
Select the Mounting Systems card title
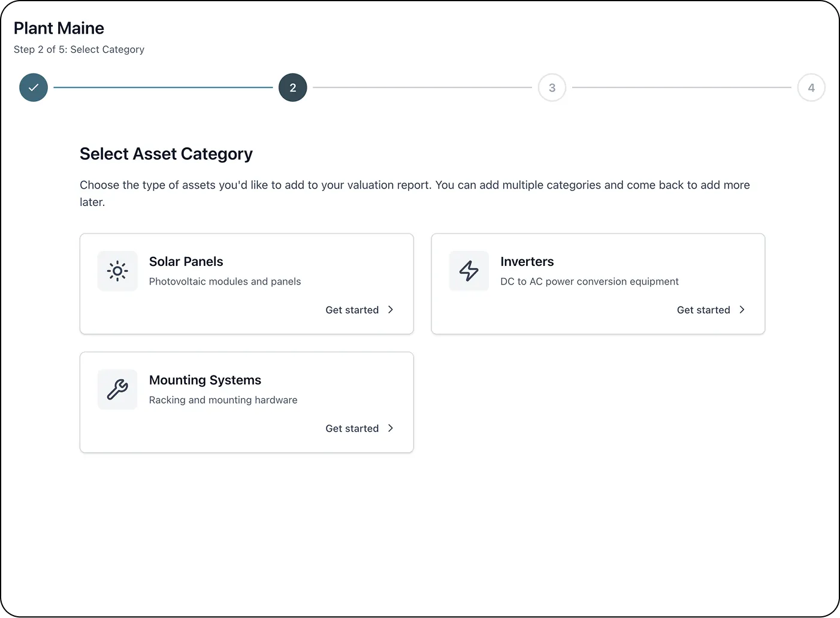tap(205, 380)
